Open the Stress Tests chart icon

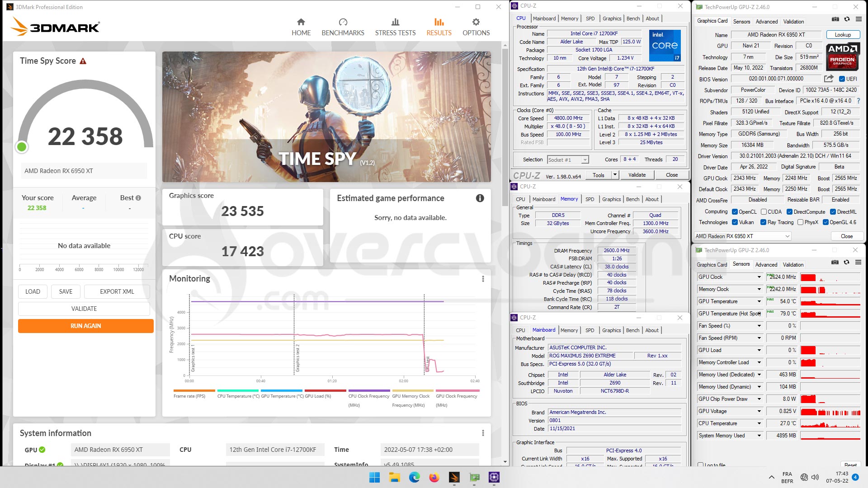[395, 22]
